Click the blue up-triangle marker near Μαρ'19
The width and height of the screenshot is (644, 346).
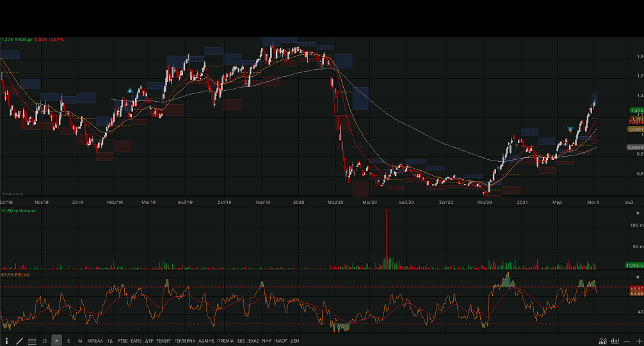click(130, 90)
